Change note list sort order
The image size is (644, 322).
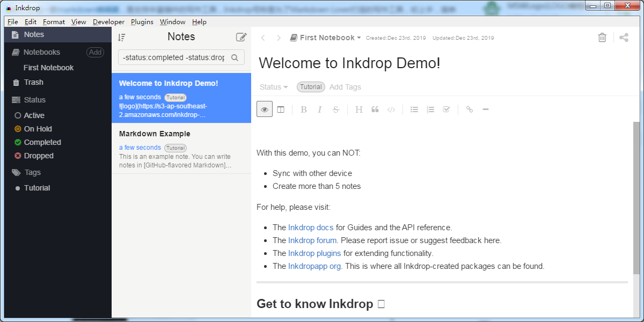[x=122, y=38]
